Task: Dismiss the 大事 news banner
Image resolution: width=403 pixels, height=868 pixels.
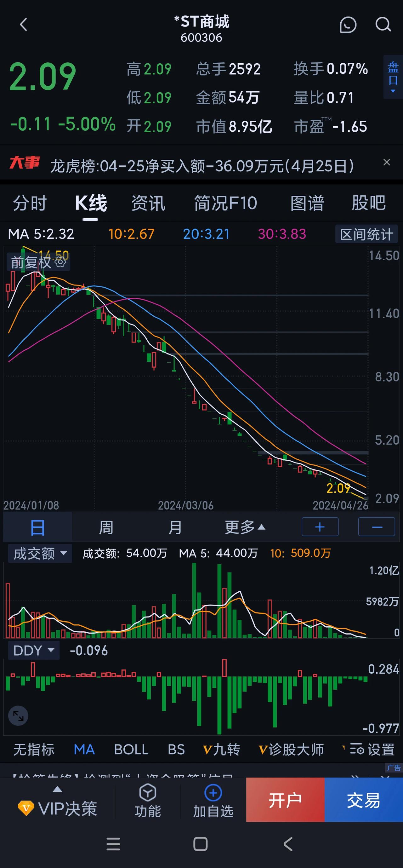Action: [387, 162]
